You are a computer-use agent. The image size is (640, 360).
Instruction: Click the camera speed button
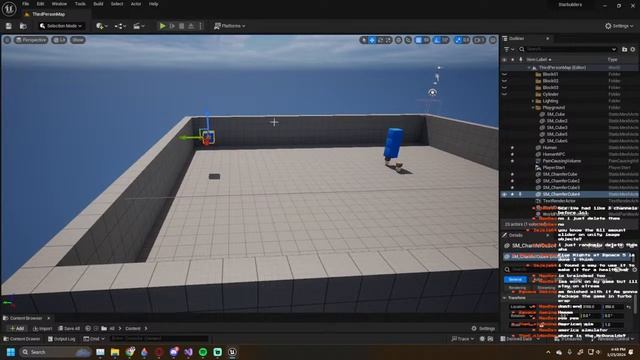point(479,40)
